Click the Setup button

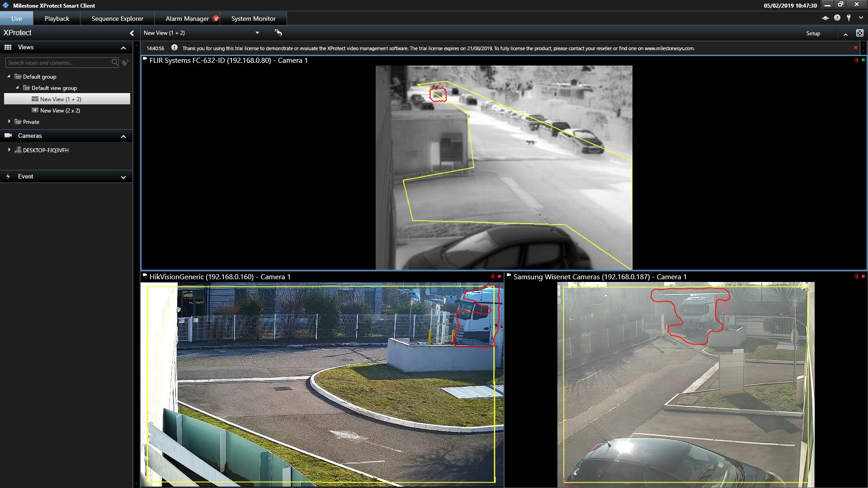[x=813, y=33]
